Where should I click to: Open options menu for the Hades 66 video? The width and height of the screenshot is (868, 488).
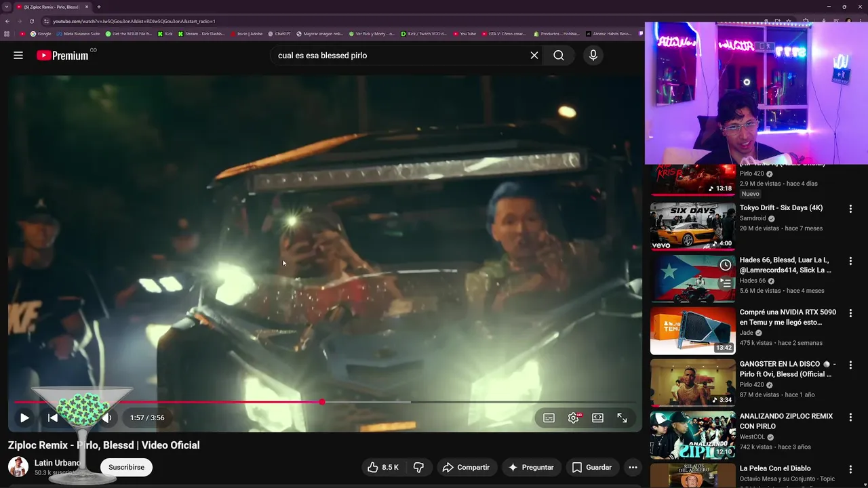click(850, 262)
